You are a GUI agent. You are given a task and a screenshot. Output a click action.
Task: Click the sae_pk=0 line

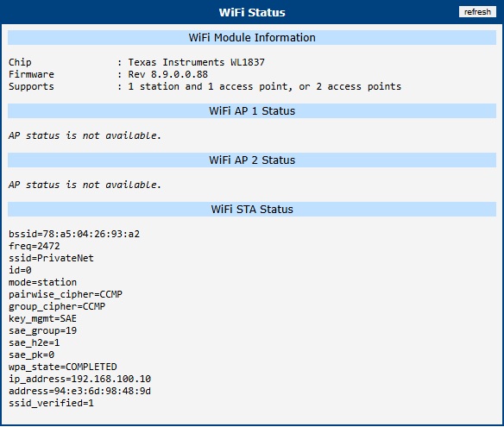tap(31, 355)
